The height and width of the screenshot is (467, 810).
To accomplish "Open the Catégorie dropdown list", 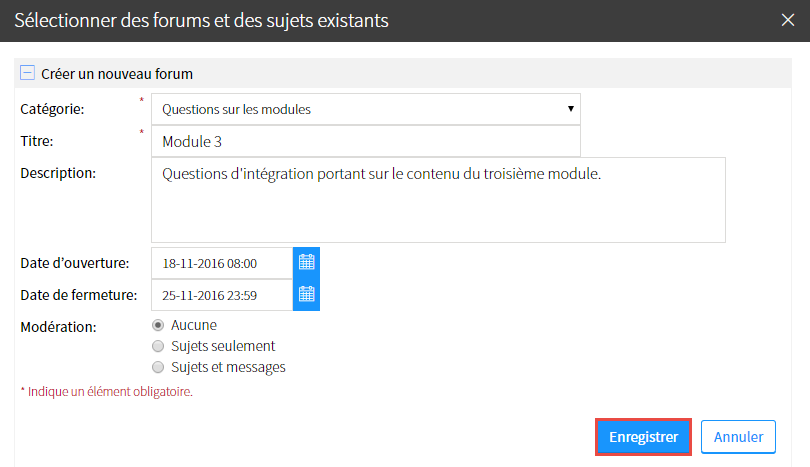I will tap(366, 109).
